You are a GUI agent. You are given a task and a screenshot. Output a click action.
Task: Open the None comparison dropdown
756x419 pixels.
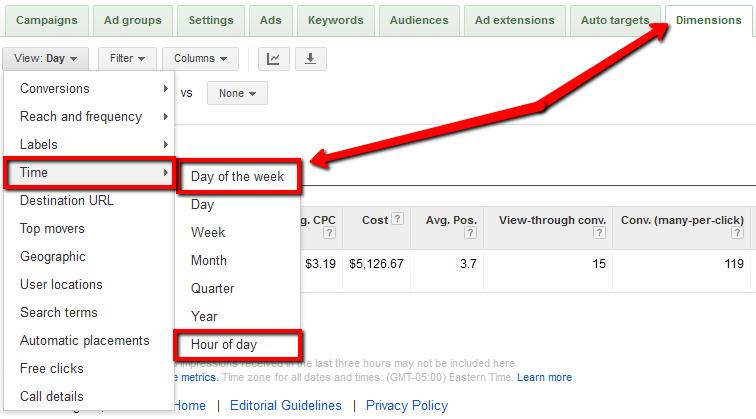[237, 93]
